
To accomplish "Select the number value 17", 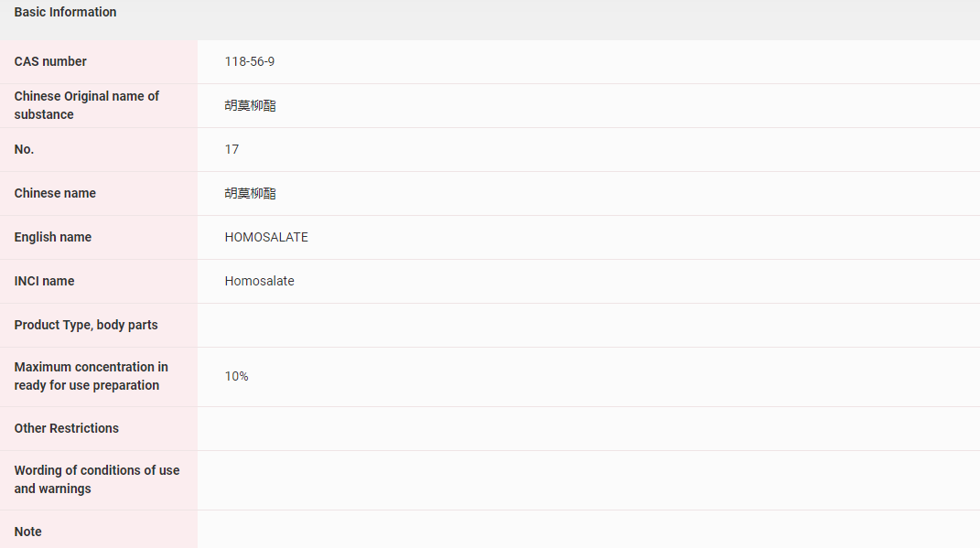I will 232,150.
